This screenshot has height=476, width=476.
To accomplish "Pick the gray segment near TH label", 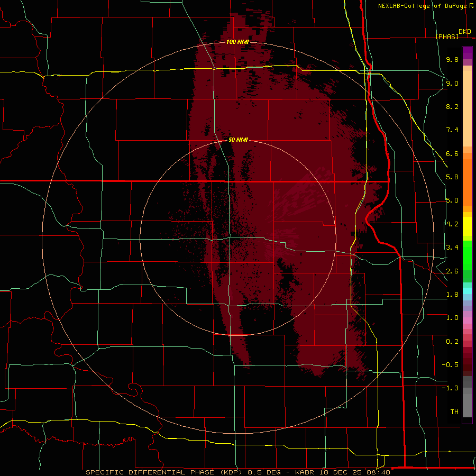I will [467, 405].
